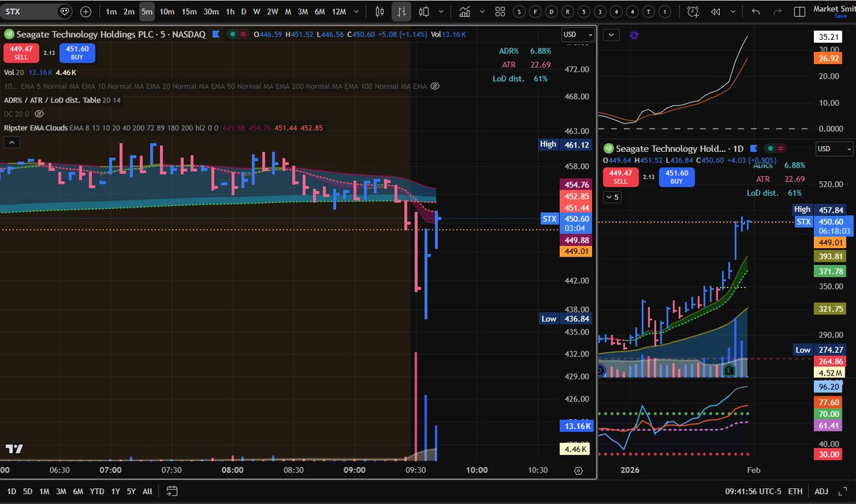Open the layout grid templates icon
Screen dimensions: 856x504
point(499,11)
